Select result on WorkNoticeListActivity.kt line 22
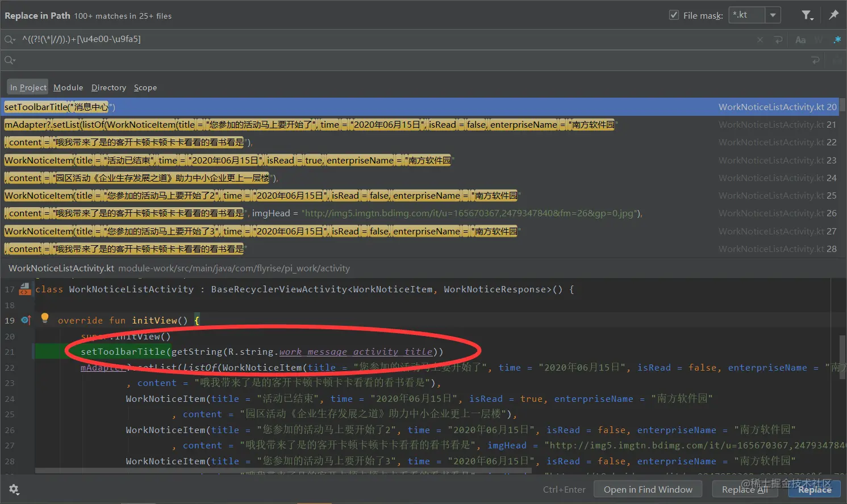Viewport: 847px width, 504px height. (x=420, y=142)
